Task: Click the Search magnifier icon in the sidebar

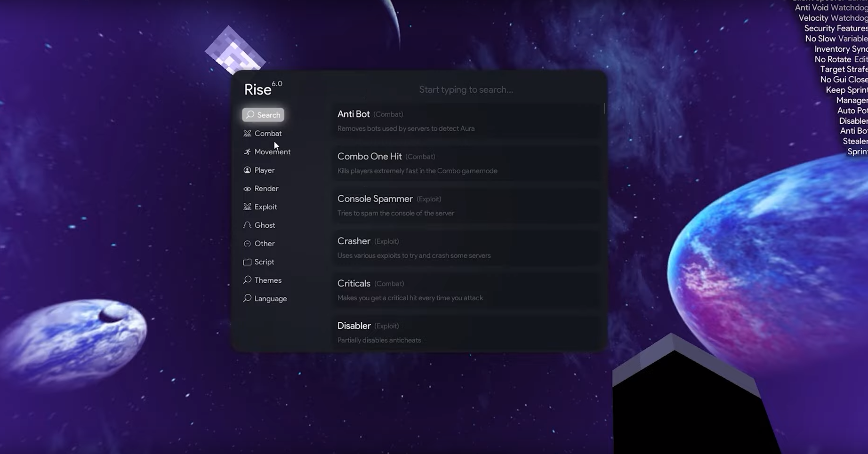Action: click(250, 115)
